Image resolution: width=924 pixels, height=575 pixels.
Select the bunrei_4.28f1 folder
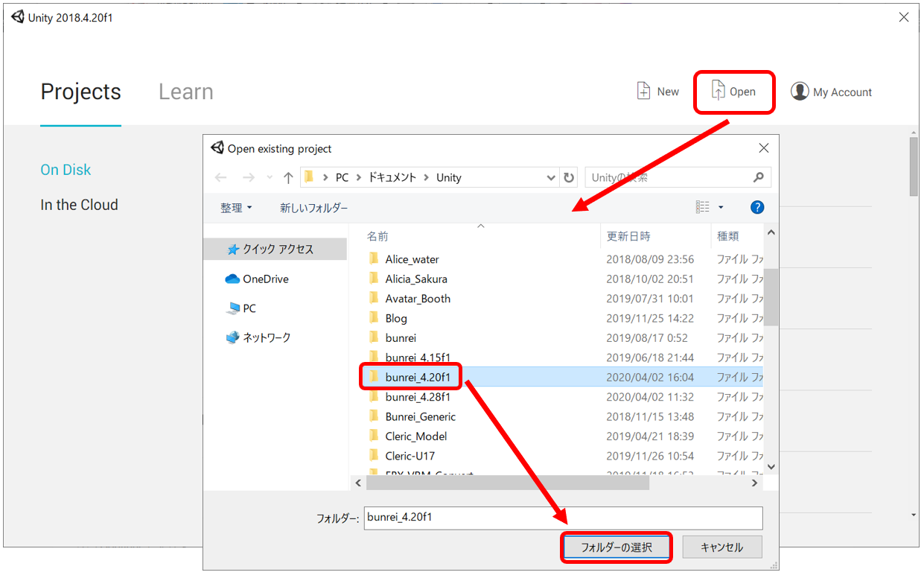click(417, 397)
